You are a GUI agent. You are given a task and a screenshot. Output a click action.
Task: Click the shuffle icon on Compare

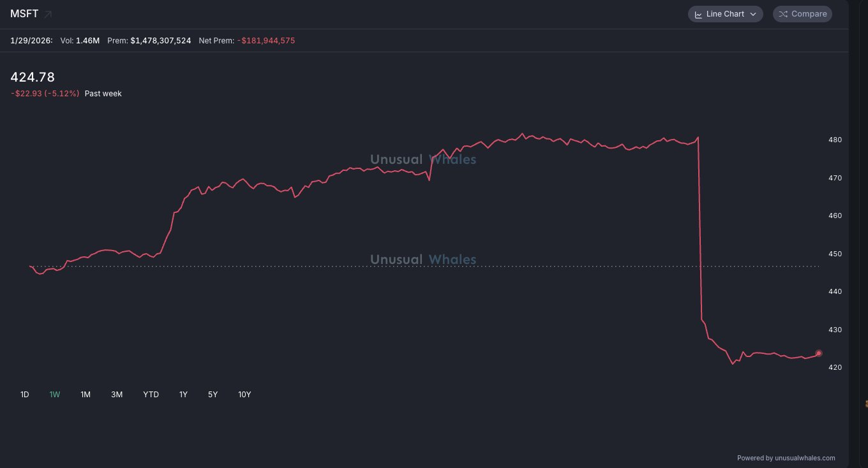(783, 14)
